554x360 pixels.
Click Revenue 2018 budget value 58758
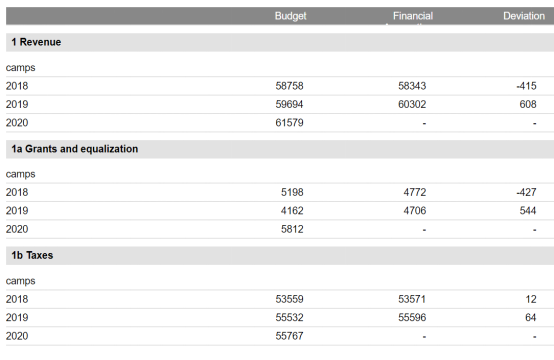pyautogui.click(x=289, y=86)
